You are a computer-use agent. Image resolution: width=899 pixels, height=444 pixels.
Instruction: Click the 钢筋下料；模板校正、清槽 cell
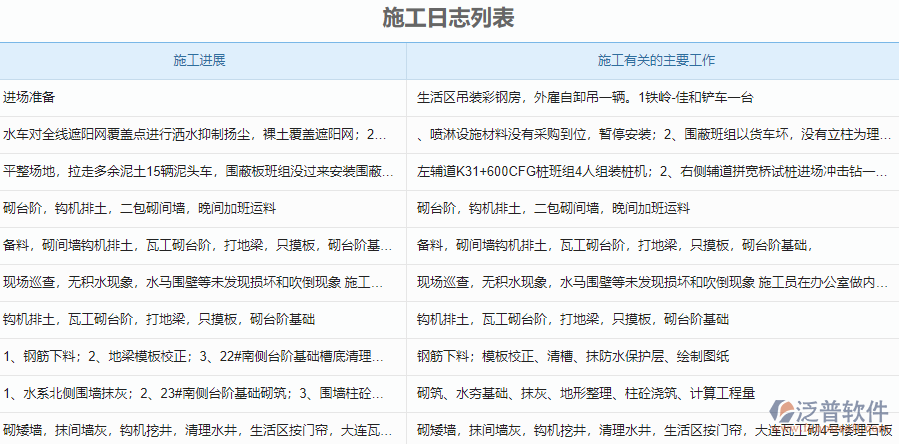pos(653,356)
